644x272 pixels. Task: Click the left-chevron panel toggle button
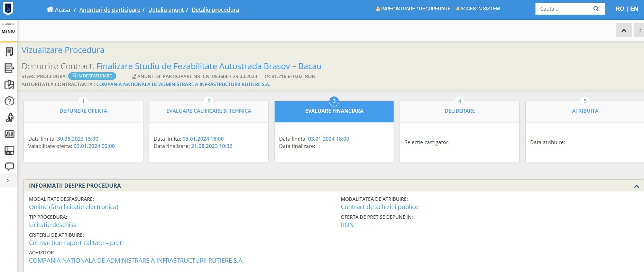tap(639, 30)
